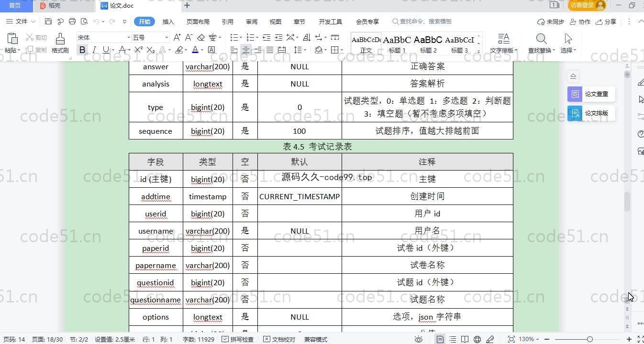Open the font size 五号 dropdown

tap(167, 37)
